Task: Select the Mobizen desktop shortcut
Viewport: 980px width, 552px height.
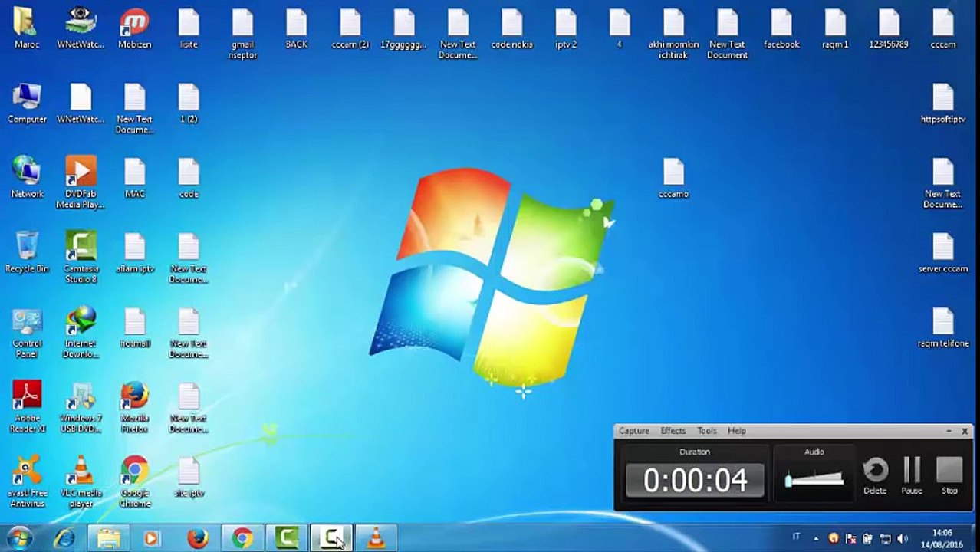Action: click(134, 28)
